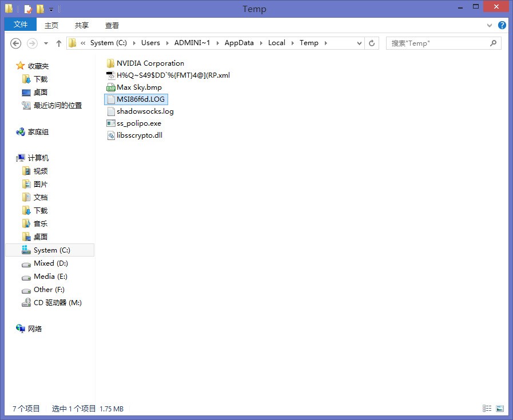Image resolution: width=513 pixels, height=420 pixels.
Task: Click New Folder icon in quick access toolbar
Action: point(40,9)
